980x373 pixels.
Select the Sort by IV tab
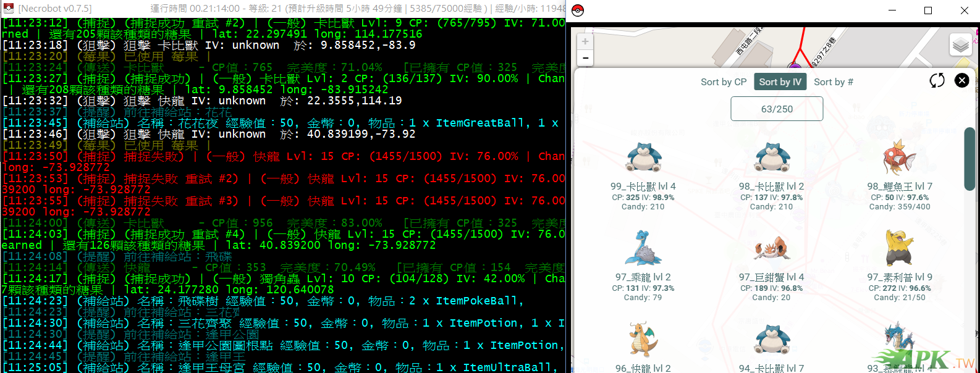780,82
